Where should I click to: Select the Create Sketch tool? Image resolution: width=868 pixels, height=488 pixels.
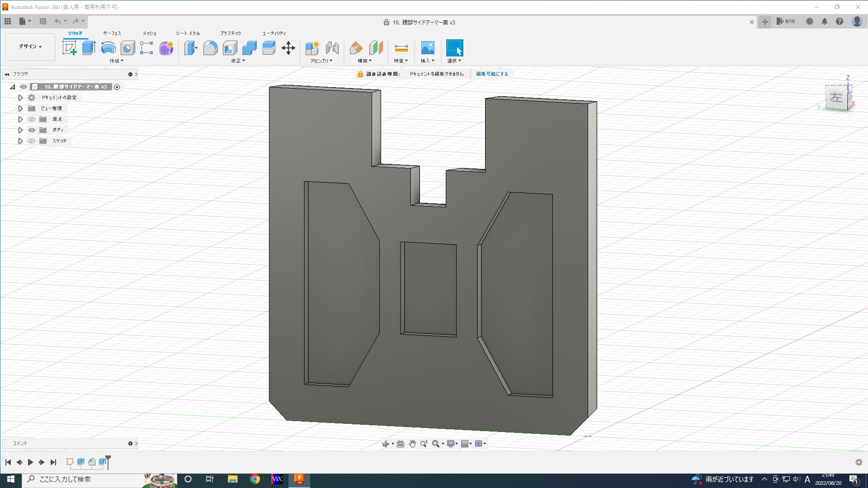[x=69, y=48]
